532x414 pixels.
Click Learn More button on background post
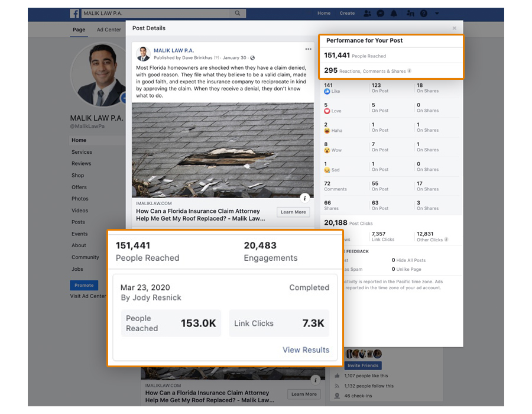304,394
